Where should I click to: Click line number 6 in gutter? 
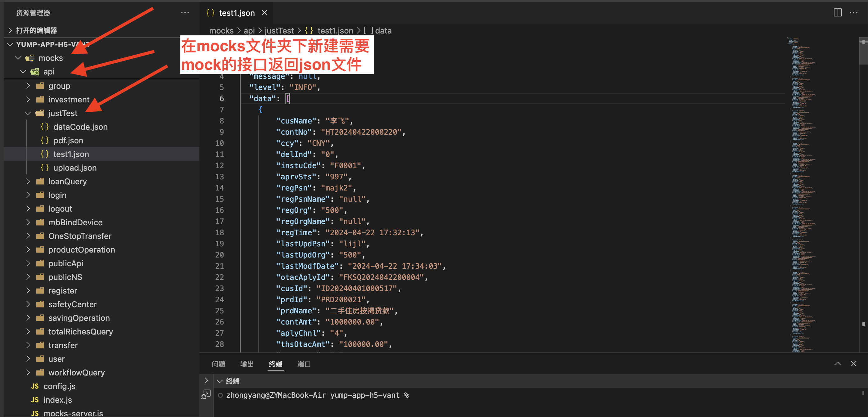222,98
